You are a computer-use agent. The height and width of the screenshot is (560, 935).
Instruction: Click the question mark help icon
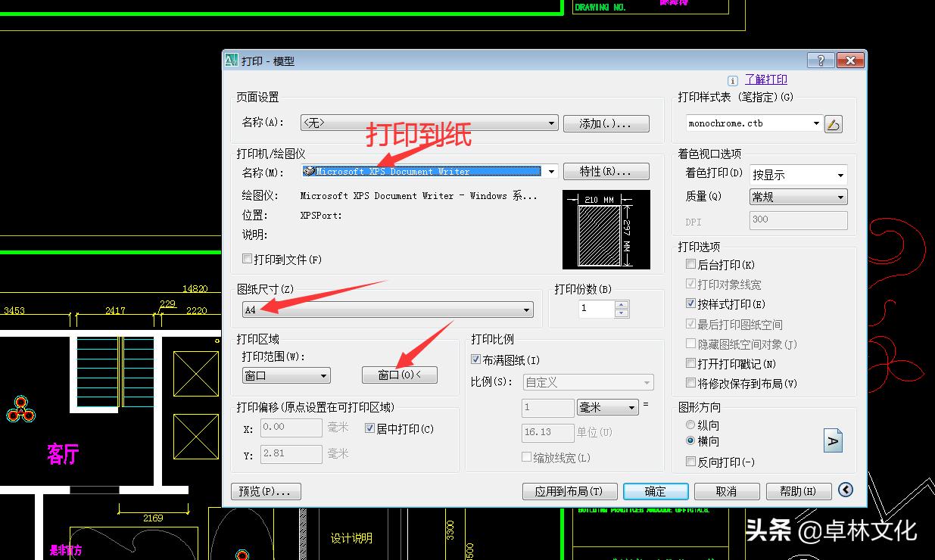[x=821, y=60]
